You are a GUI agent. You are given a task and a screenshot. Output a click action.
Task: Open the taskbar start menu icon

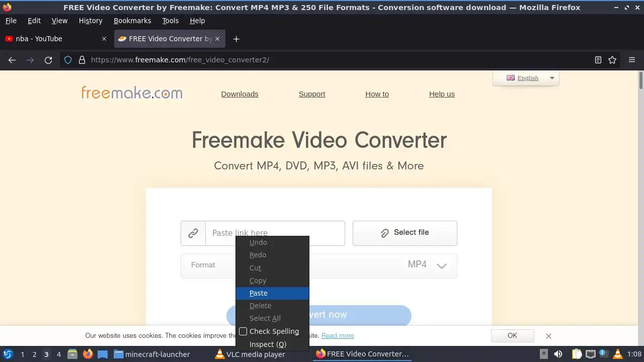pyautogui.click(x=8, y=354)
